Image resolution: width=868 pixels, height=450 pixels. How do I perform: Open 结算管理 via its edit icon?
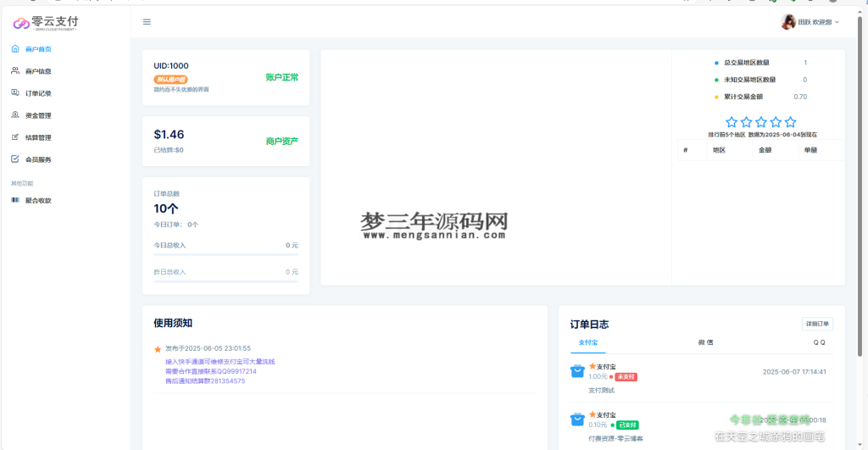pyautogui.click(x=15, y=137)
